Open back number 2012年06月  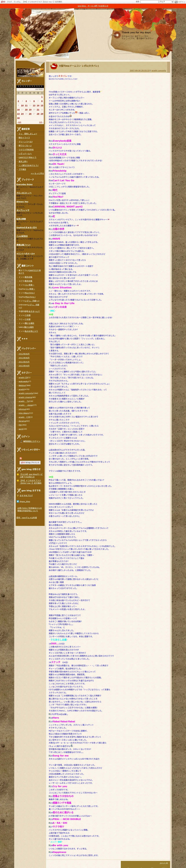point(24,354)
